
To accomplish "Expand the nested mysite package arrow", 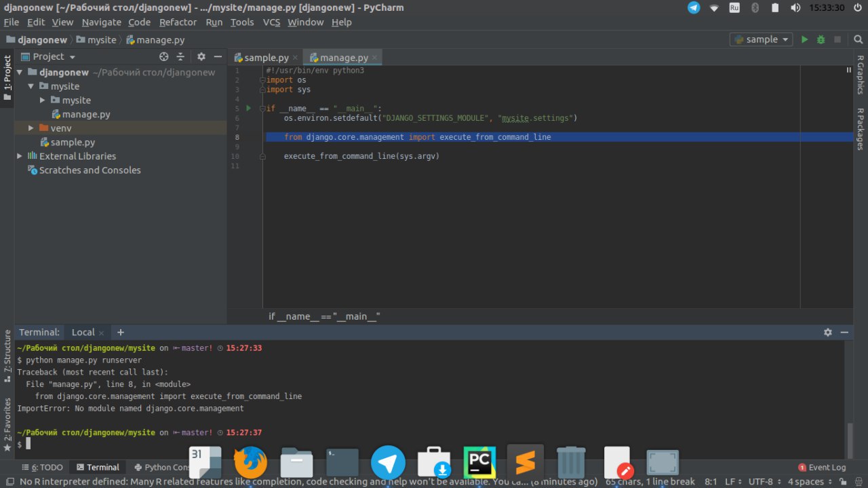I will (43, 100).
